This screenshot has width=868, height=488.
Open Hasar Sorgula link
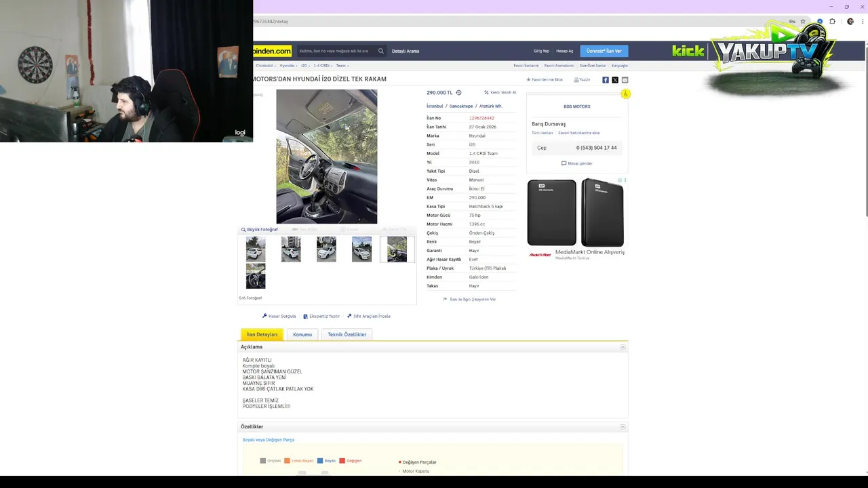[279, 317]
